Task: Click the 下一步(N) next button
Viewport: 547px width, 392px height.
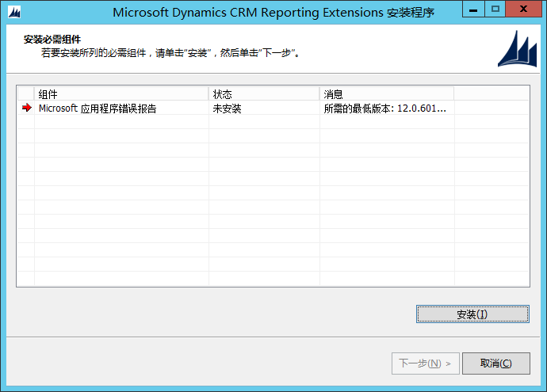Action: pos(425,363)
